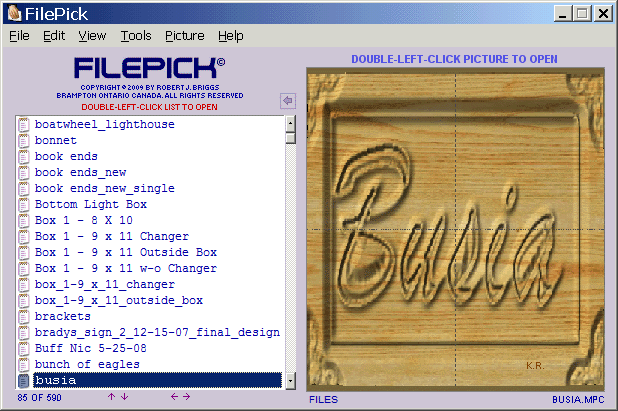Select the 'Box 1 - 8 X 10' entry

click(84, 221)
